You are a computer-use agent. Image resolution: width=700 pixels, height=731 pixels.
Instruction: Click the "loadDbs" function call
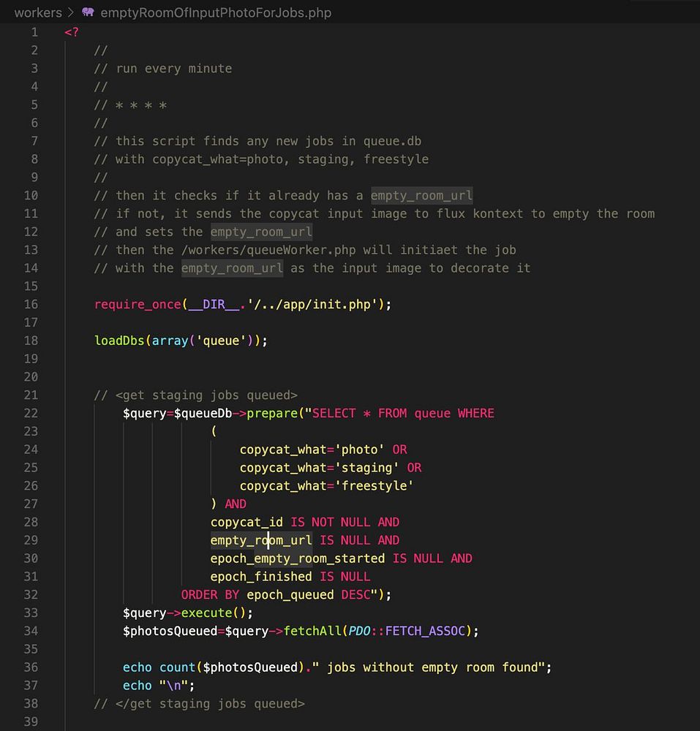coord(119,341)
